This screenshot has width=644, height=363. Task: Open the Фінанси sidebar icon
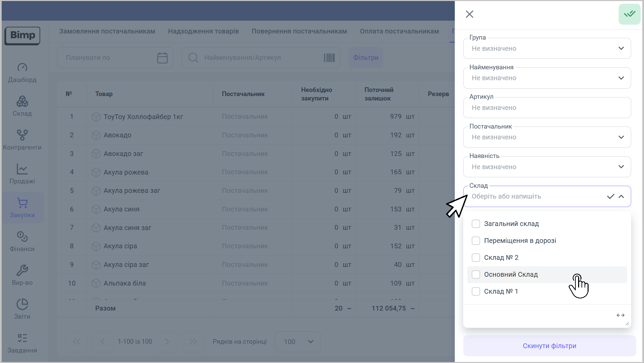22,237
